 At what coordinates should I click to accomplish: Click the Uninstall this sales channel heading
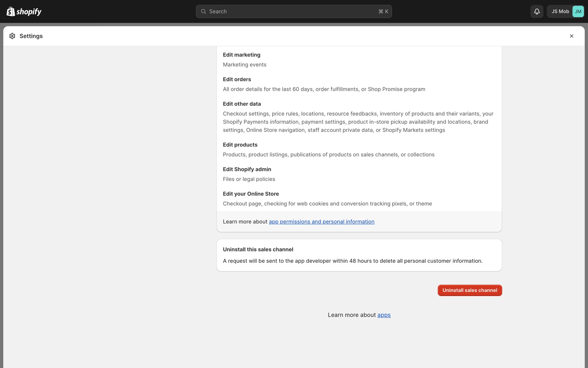point(258,249)
